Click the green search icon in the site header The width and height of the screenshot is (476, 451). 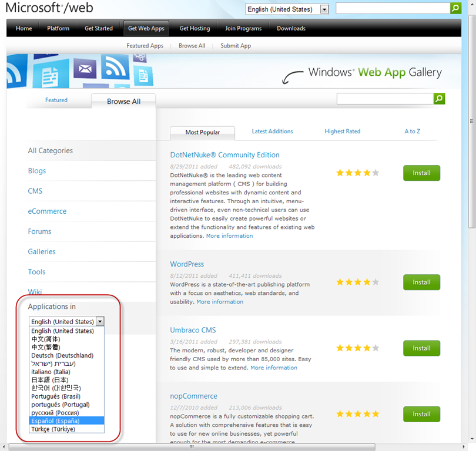(x=455, y=8)
